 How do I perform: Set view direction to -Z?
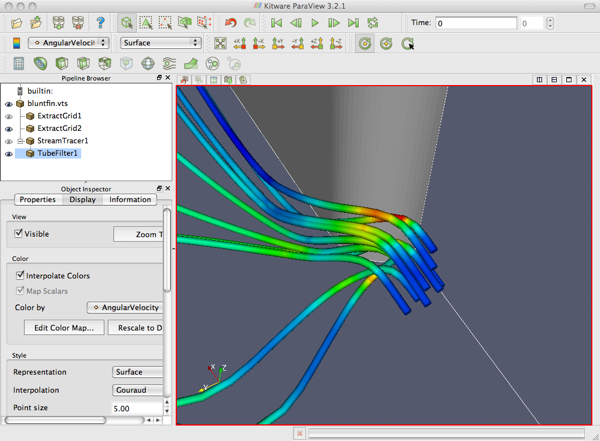336,43
